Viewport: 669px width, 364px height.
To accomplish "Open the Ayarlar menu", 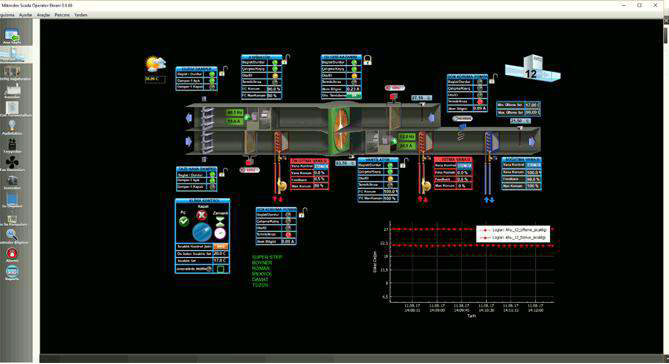I will [x=25, y=15].
